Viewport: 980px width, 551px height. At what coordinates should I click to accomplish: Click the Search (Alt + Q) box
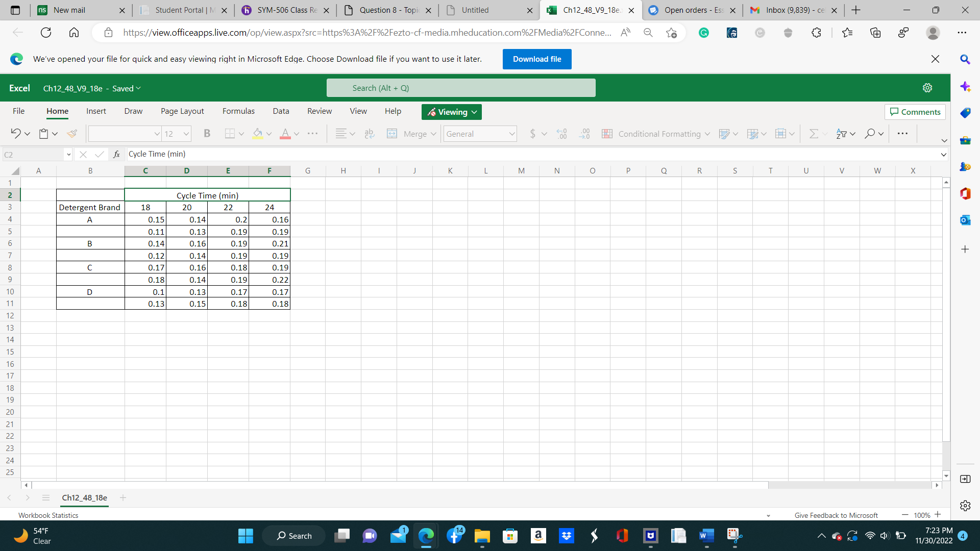pyautogui.click(x=461, y=88)
